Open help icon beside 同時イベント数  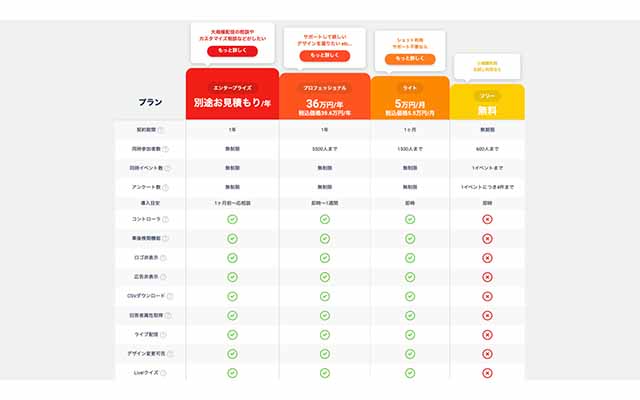tap(167, 168)
